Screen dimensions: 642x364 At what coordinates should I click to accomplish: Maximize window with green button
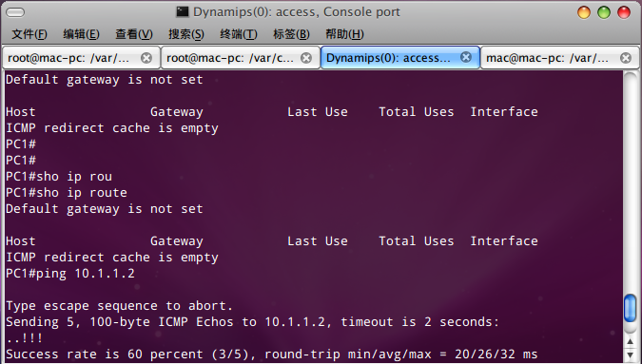604,12
